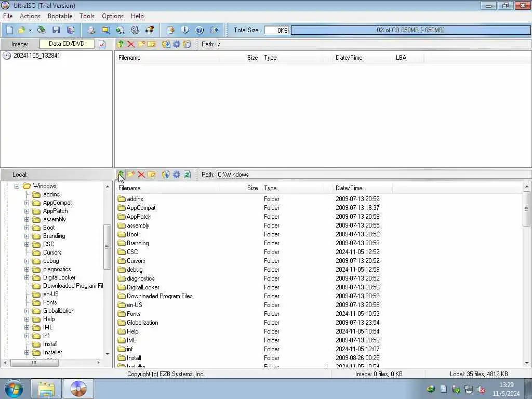Open the File menu
Viewport: 532px width, 399px height.
[8, 16]
